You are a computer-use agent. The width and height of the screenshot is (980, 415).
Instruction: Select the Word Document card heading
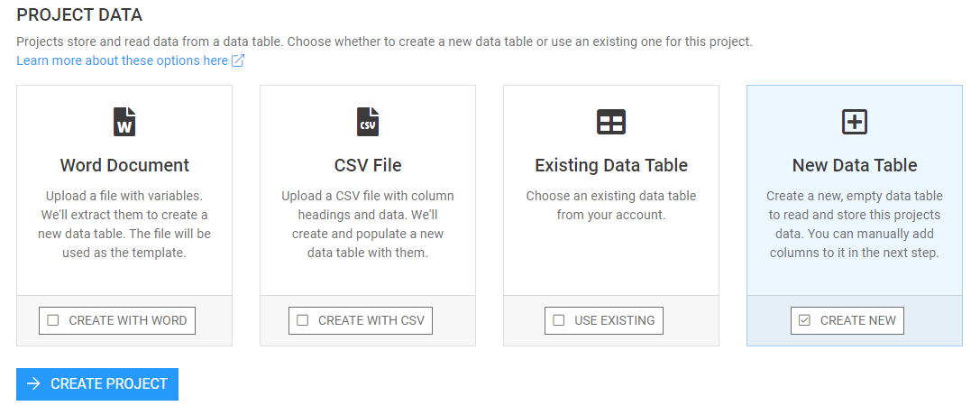tap(124, 165)
